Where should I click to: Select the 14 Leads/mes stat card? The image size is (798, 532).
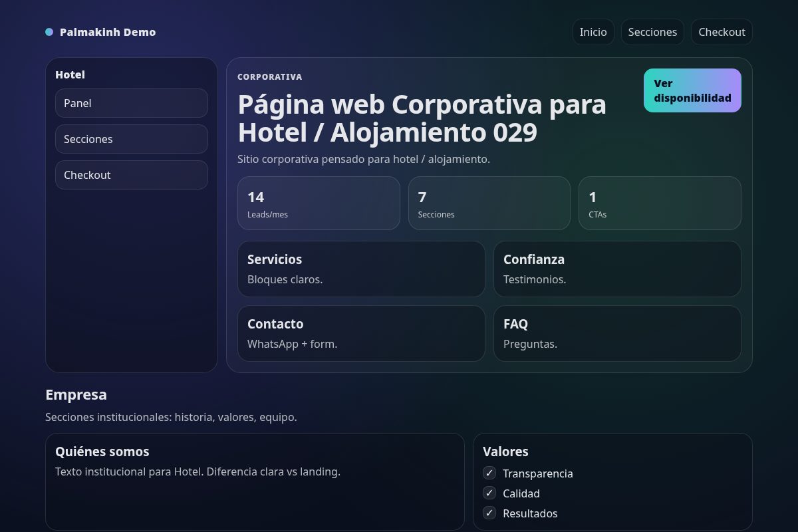[319, 203]
